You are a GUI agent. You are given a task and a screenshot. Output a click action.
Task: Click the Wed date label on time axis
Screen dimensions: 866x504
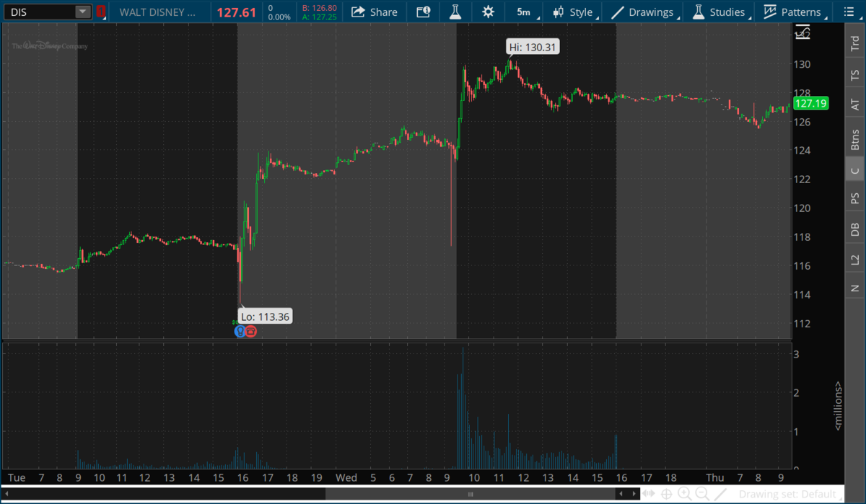click(346, 477)
